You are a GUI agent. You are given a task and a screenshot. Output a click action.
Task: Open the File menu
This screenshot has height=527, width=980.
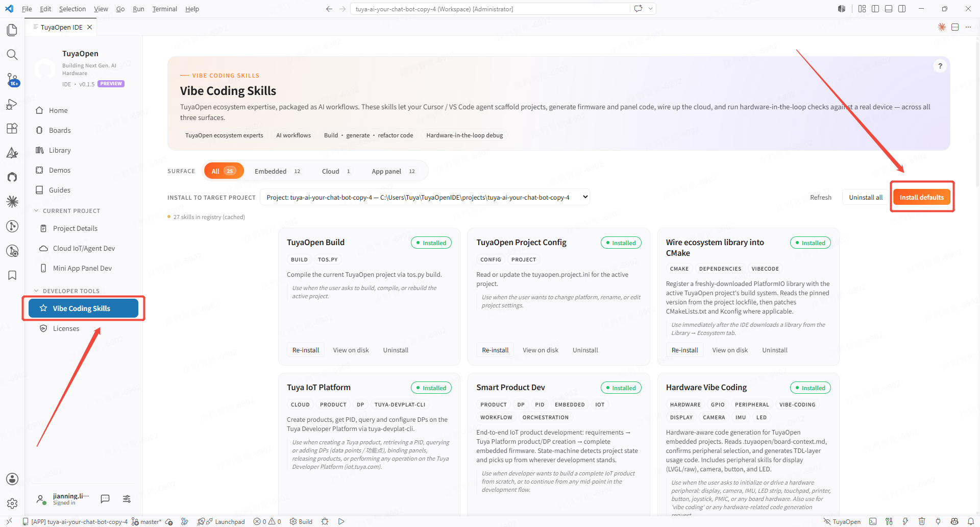pos(27,9)
